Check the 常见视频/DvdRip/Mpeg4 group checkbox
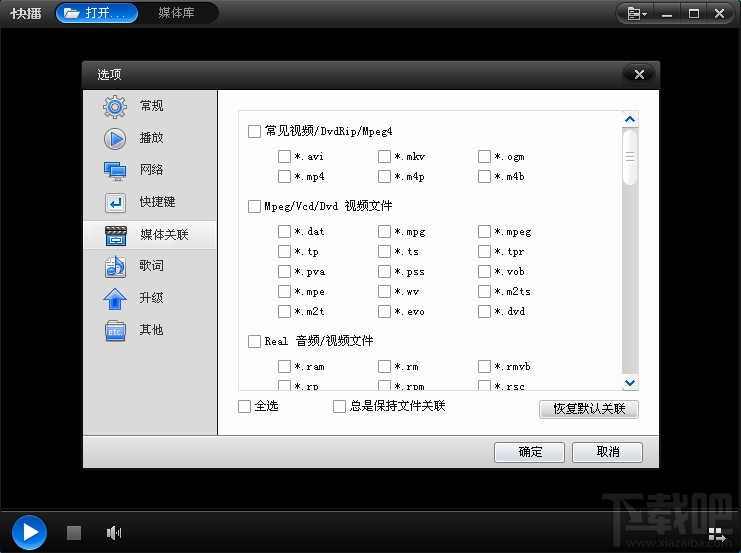Viewport: 741px width, 553px height. click(x=254, y=131)
